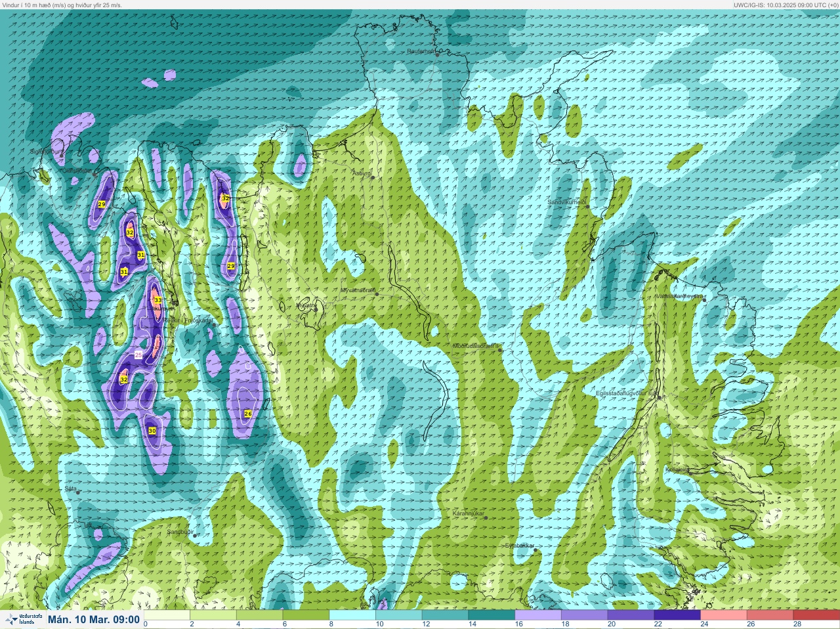840x629 pixels.
Task: Click the Reykir í Fnjóskadal station label
Action: [188, 320]
